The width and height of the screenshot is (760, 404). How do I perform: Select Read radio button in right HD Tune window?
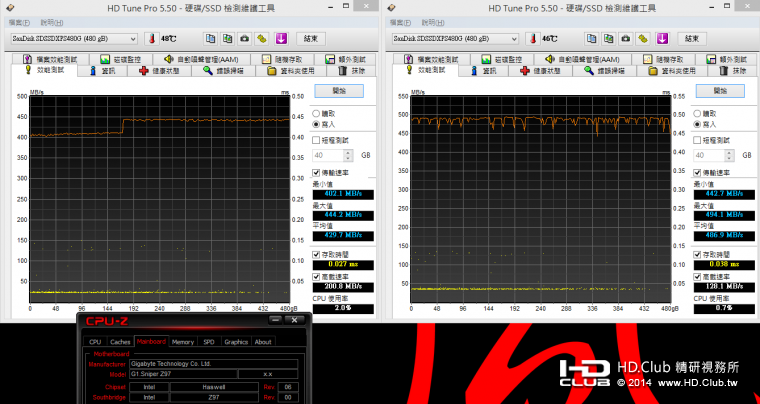pyautogui.click(x=697, y=113)
